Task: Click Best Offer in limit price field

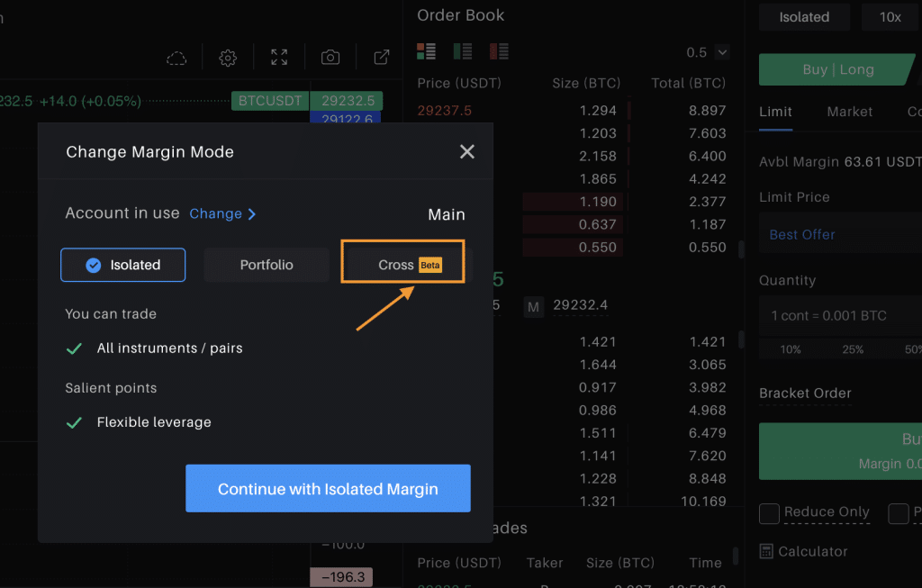Action: (802, 235)
